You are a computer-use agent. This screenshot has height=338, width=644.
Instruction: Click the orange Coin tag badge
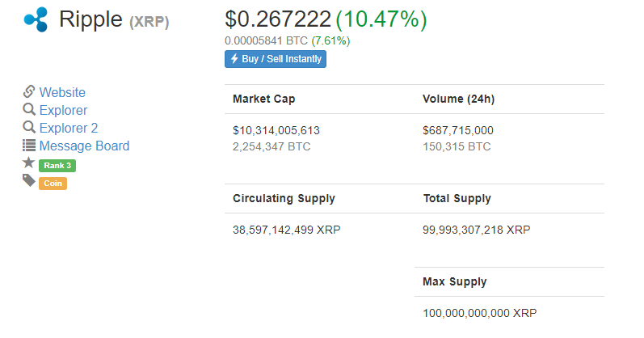point(53,184)
